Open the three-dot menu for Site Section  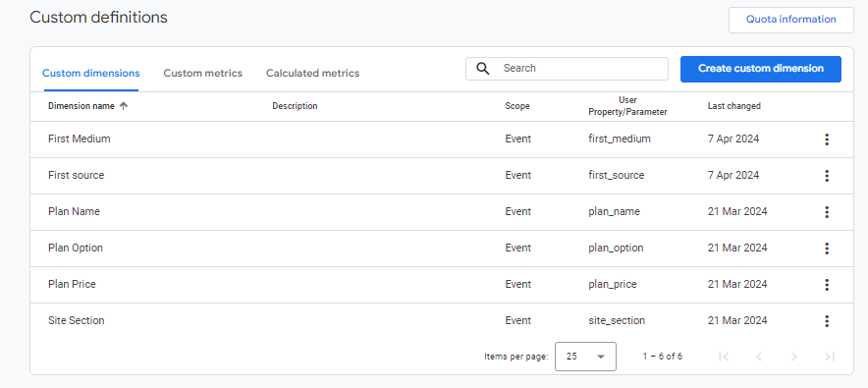click(x=827, y=321)
